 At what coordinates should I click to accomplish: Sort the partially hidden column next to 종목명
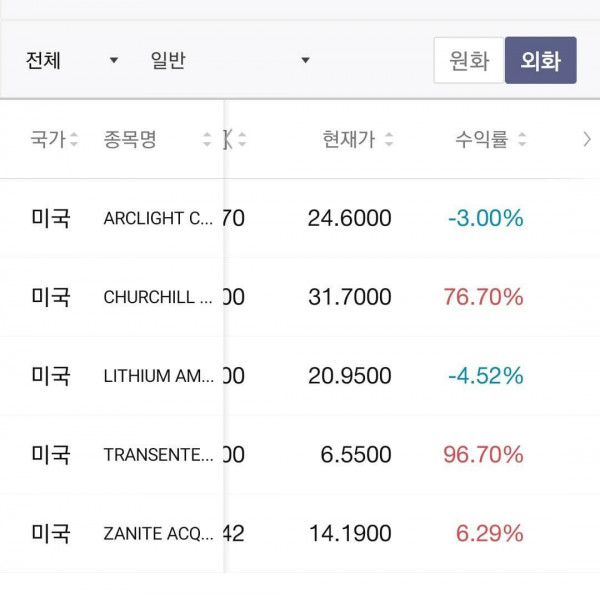tap(242, 139)
